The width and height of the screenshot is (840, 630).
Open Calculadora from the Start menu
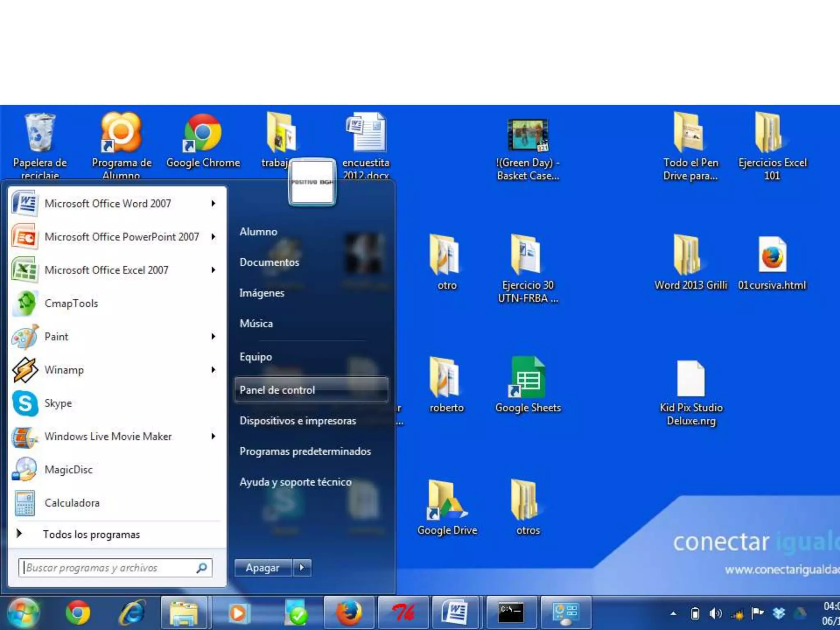point(71,503)
